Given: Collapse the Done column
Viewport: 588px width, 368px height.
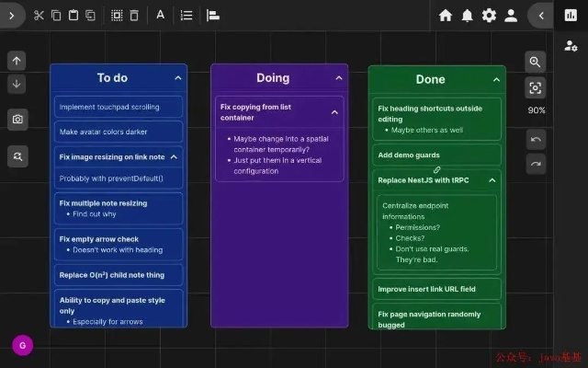Looking at the screenshot, I should 496,79.
